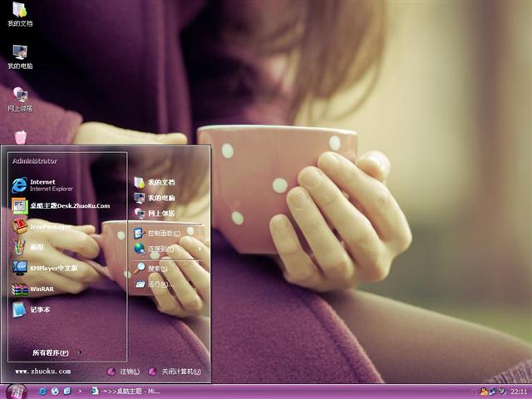
Task: Open 我的电脑 desktop icon
Action: pyautogui.click(x=20, y=57)
